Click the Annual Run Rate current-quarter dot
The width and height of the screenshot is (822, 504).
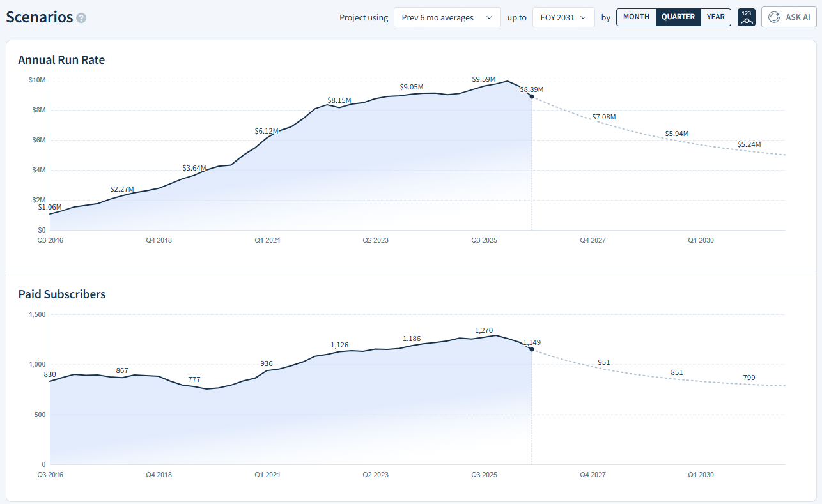[532, 96]
